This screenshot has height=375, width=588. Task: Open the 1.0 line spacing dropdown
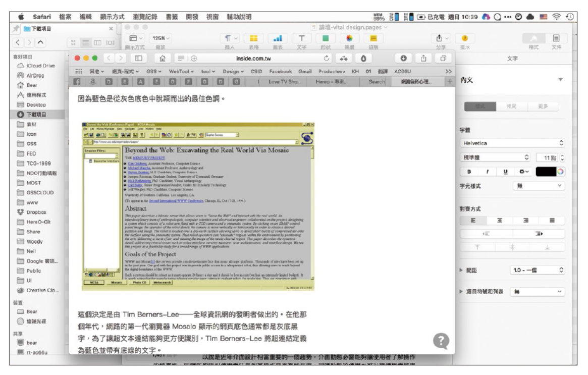click(x=538, y=270)
